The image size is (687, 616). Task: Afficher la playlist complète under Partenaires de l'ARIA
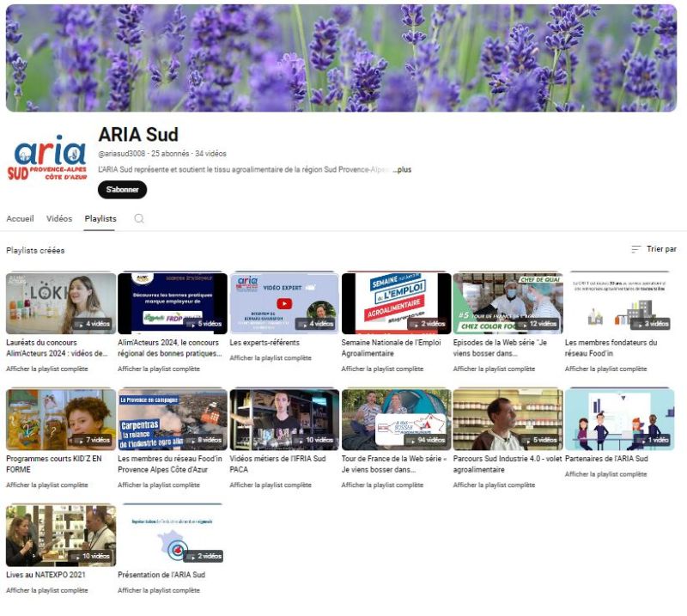pos(605,474)
